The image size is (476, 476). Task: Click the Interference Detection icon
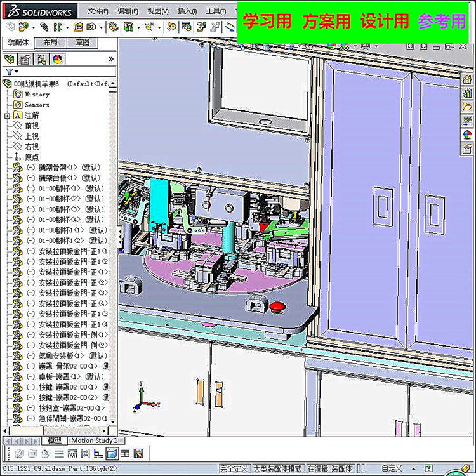[x=230, y=27]
